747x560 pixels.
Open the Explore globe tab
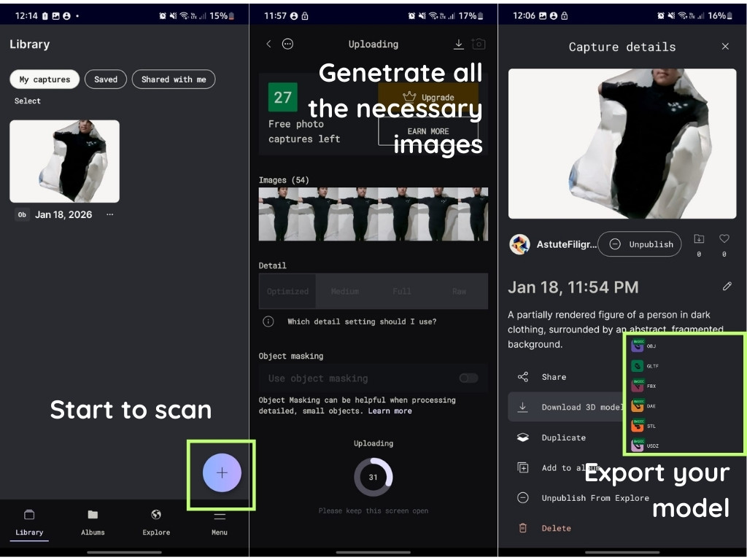[x=156, y=522]
